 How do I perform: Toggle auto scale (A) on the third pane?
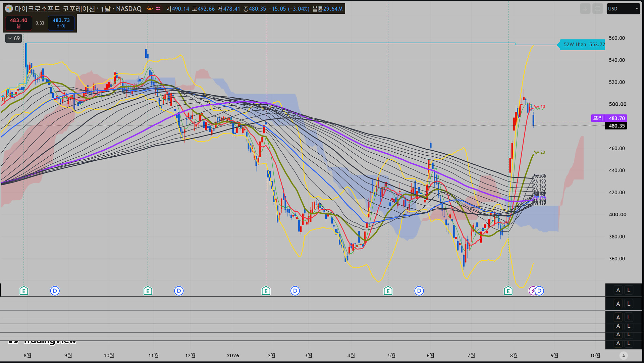pos(618,317)
